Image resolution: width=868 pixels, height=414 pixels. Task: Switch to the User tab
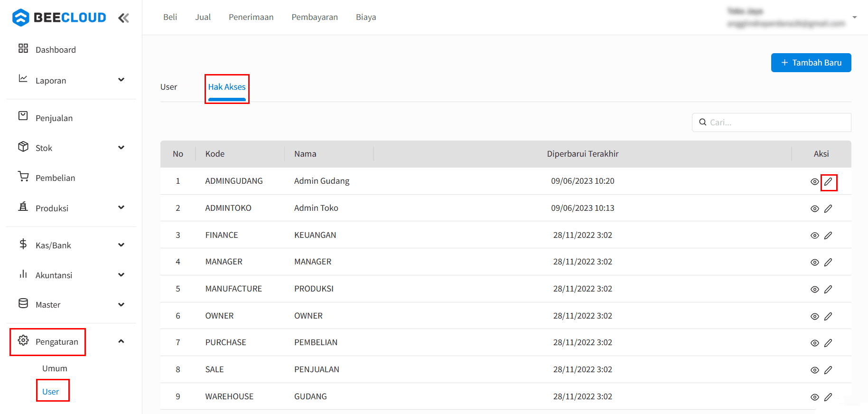[x=168, y=87]
